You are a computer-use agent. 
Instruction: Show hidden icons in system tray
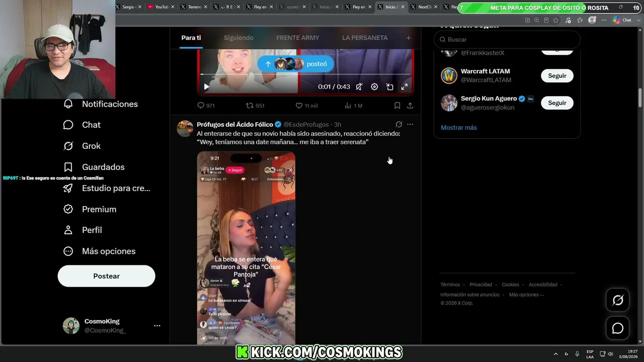pyautogui.click(x=555, y=354)
